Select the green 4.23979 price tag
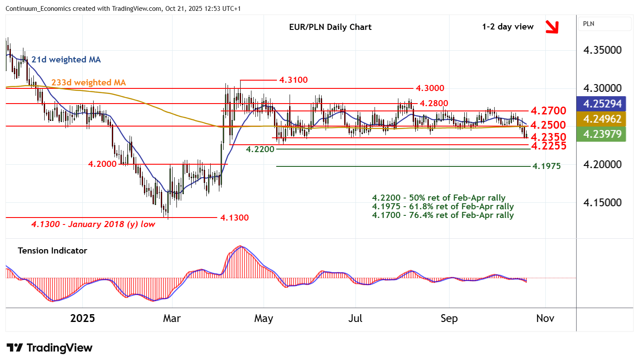 coord(602,134)
